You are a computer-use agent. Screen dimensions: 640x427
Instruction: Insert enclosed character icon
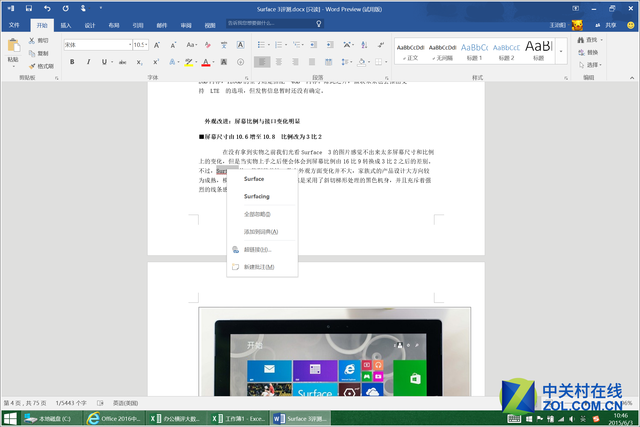[x=240, y=62]
